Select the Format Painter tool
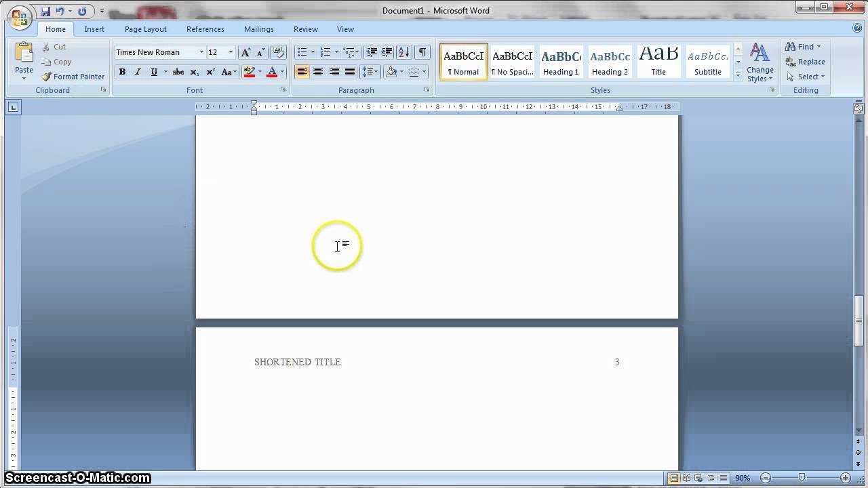Image resolution: width=868 pixels, height=488 pixels. coord(73,77)
